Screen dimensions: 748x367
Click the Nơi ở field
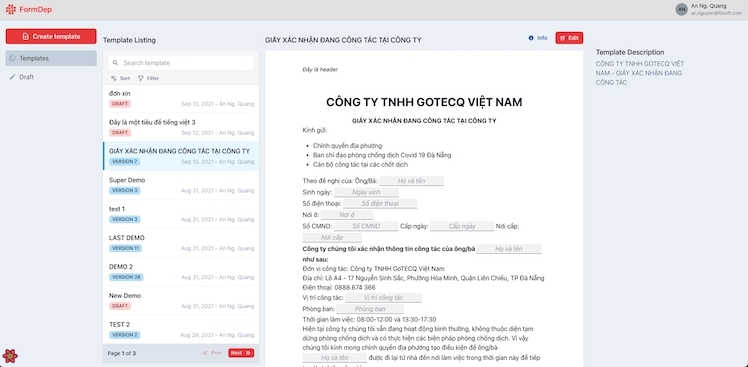click(x=347, y=215)
